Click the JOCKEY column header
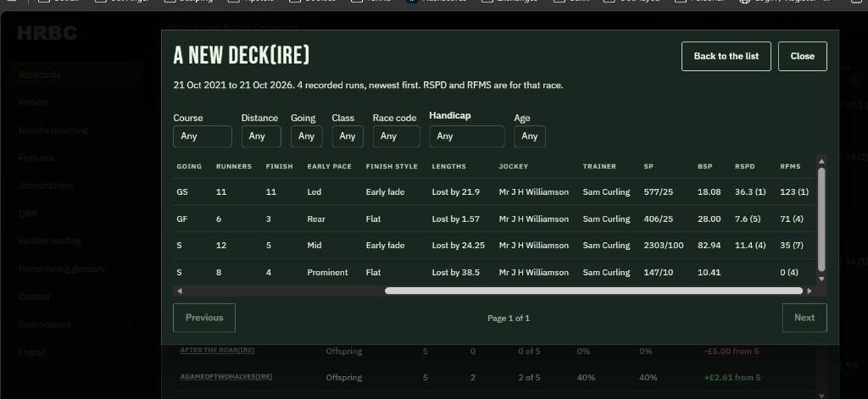The width and height of the screenshot is (868, 399). [513, 166]
